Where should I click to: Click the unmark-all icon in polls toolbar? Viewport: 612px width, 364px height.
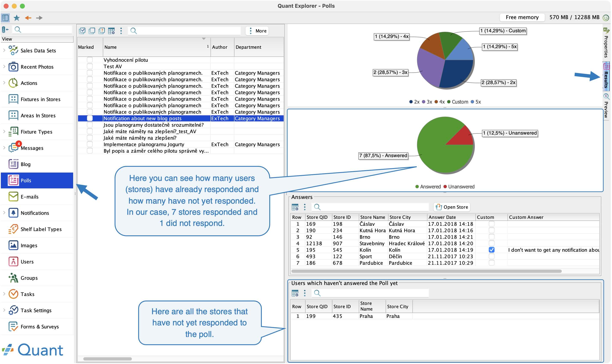coord(92,31)
